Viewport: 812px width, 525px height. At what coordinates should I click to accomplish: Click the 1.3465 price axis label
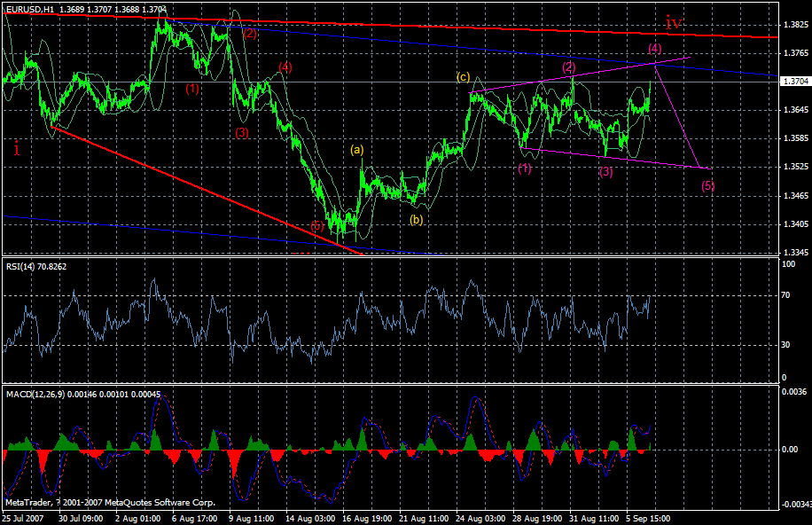pos(796,196)
